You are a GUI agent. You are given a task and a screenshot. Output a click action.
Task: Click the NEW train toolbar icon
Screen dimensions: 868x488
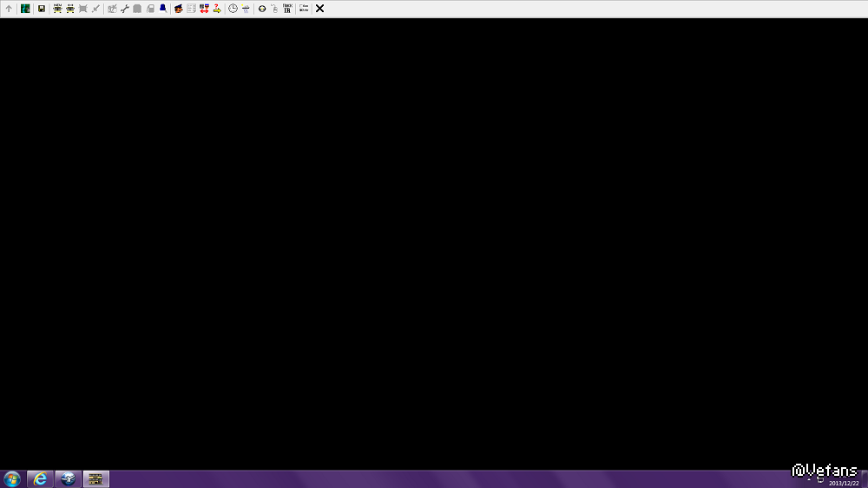pyautogui.click(x=57, y=9)
